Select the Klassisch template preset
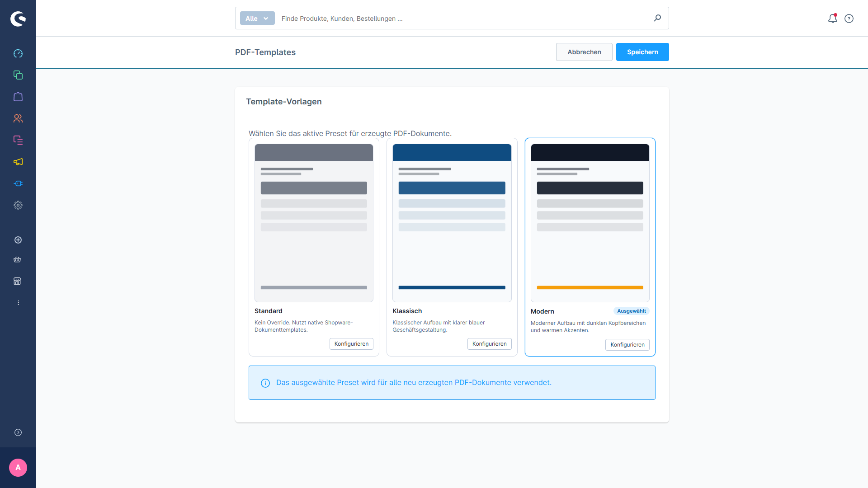 click(x=452, y=221)
